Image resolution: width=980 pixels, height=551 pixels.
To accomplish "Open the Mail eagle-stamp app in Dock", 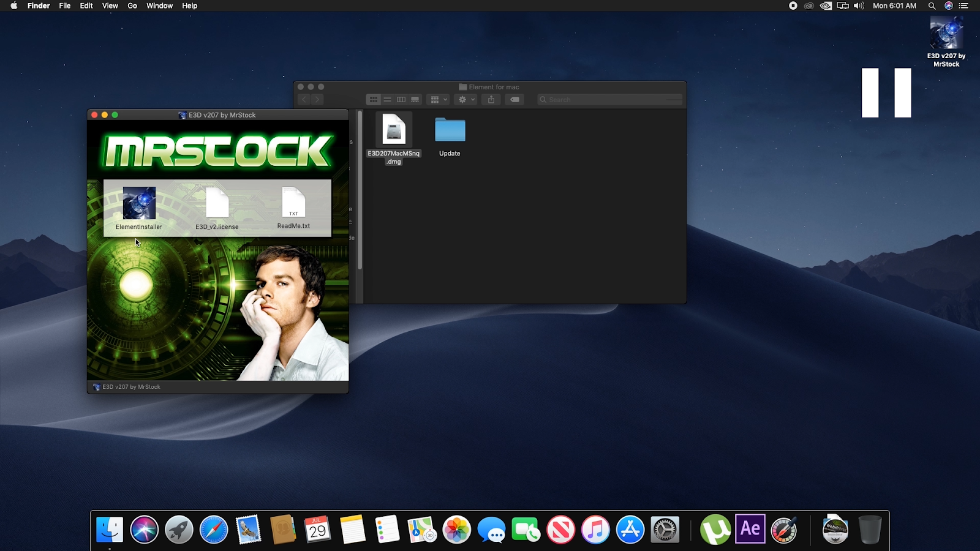I will click(x=249, y=530).
